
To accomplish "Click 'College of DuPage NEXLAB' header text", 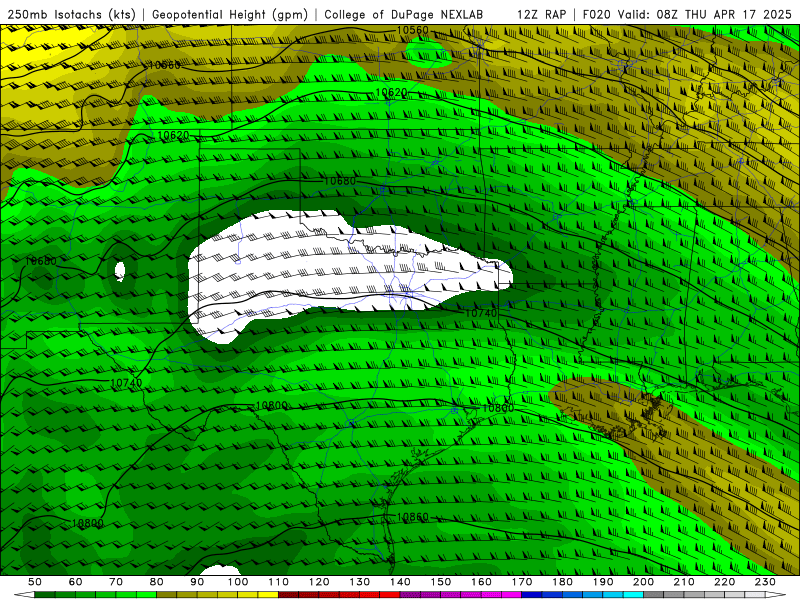I will point(403,14).
